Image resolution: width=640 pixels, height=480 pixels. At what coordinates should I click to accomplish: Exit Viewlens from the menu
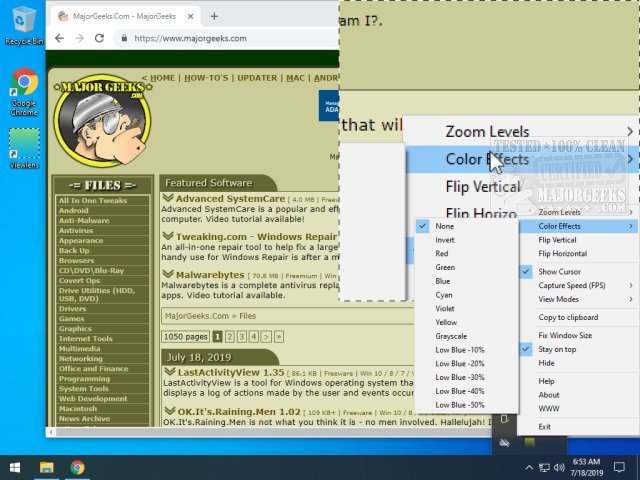[x=579, y=427]
